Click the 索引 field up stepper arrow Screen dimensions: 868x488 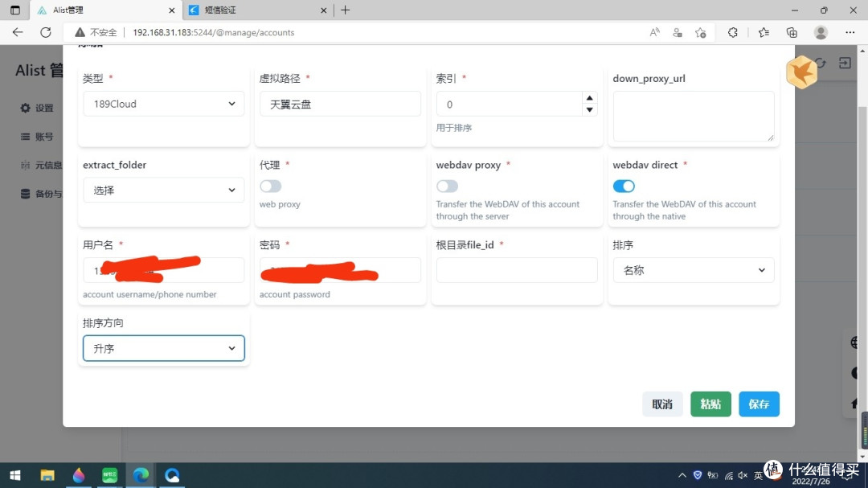(590, 98)
